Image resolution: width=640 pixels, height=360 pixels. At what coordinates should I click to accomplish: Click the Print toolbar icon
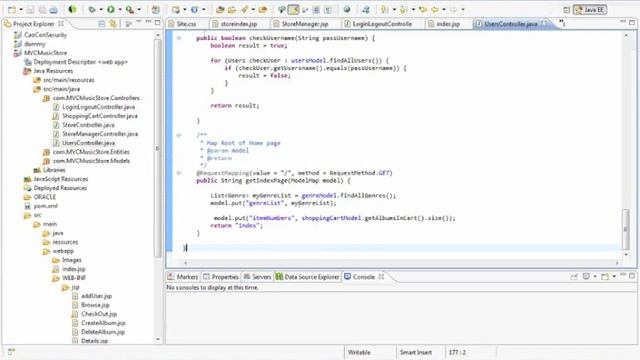pyautogui.click(x=53, y=9)
